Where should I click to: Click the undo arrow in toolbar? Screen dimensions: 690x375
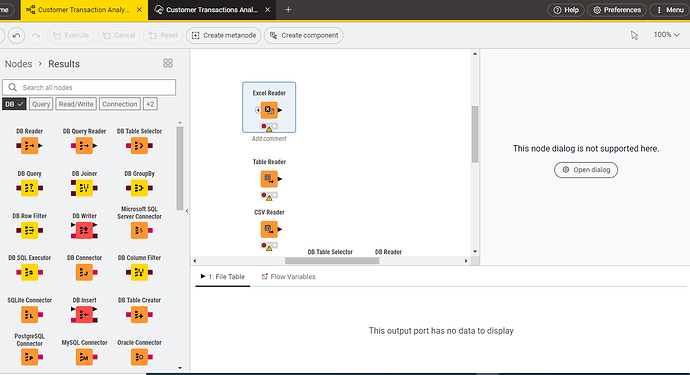16,35
